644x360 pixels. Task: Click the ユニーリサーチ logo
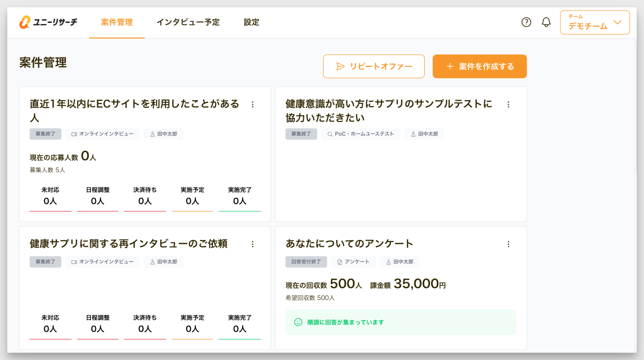click(48, 22)
